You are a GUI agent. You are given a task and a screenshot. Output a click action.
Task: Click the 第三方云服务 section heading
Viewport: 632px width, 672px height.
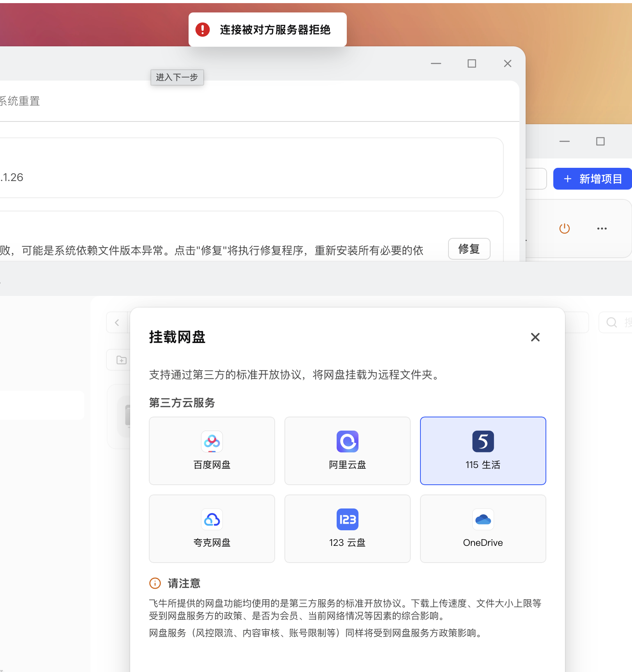182,403
